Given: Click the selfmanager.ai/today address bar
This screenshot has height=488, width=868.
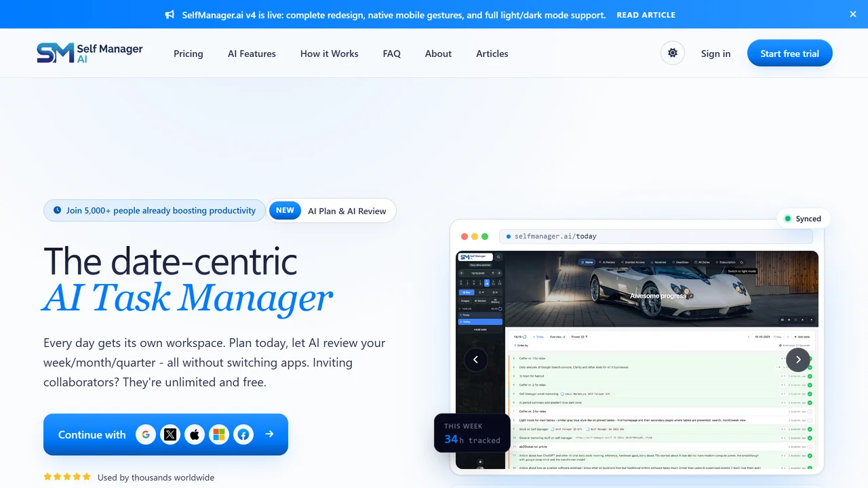Looking at the screenshot, I should [x=656, y=236].
